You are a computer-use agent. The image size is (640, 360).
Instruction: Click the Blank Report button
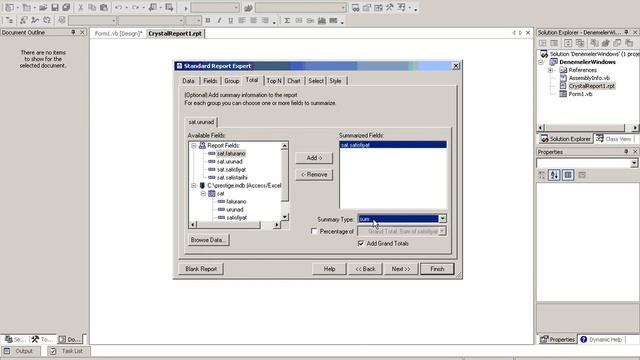coord(201,269)
